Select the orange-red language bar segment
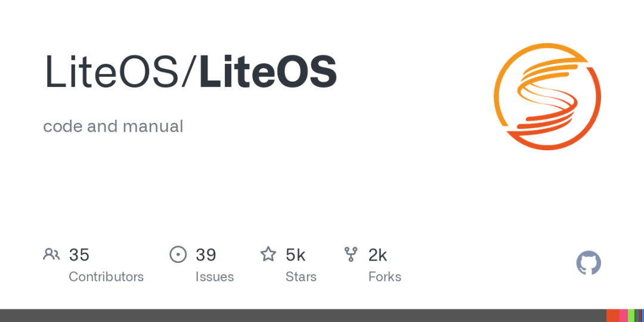 pyautogui.click(x=613, y=315)
